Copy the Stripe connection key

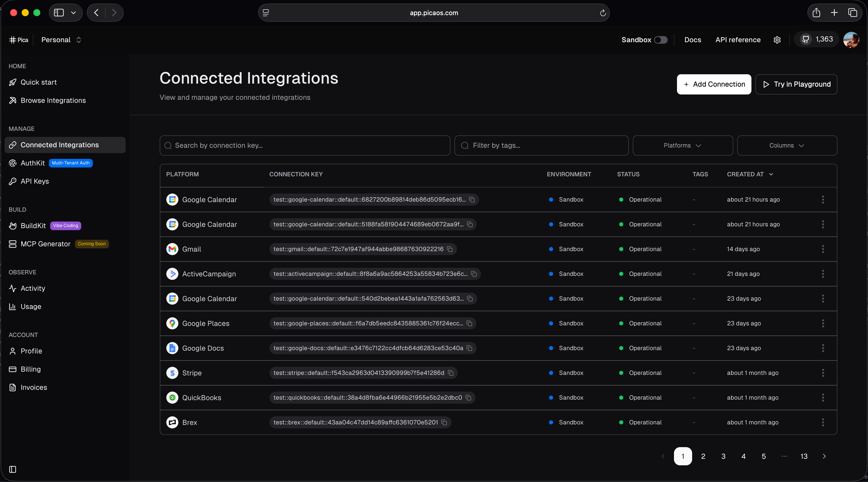[x=451, y=373]
